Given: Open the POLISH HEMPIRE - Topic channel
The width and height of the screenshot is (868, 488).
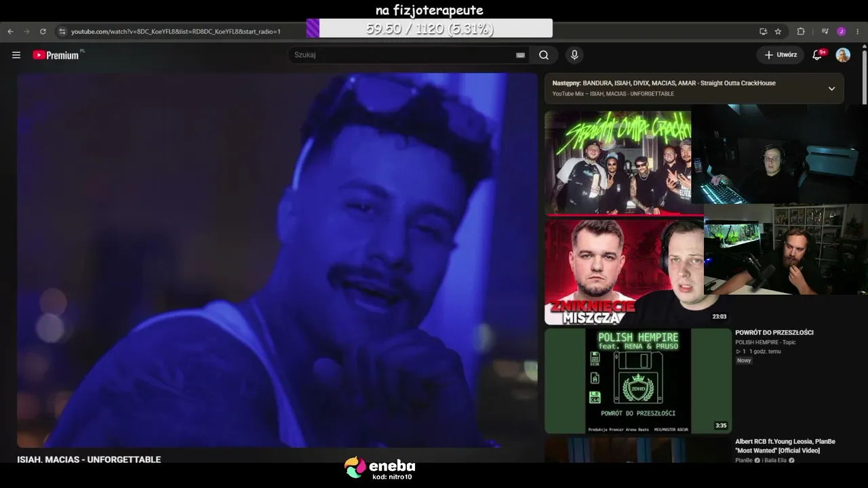Looking at the screenshot, I should coord(766,342).
